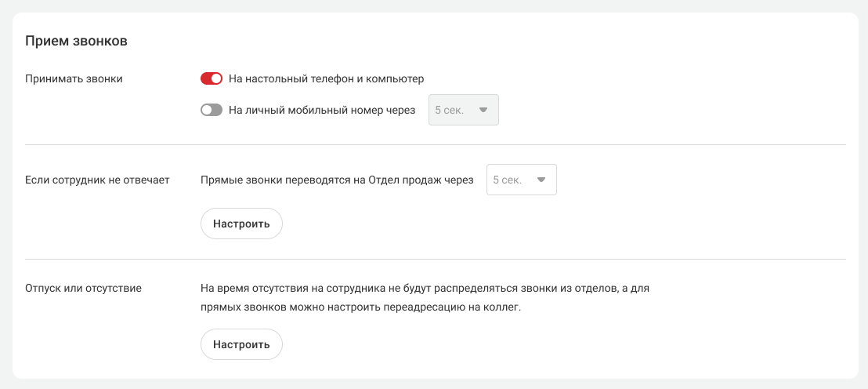Click the arrow icon in mobile delay dropdown
The height and width of the screenshot is (389, 868).
(483, 111)
